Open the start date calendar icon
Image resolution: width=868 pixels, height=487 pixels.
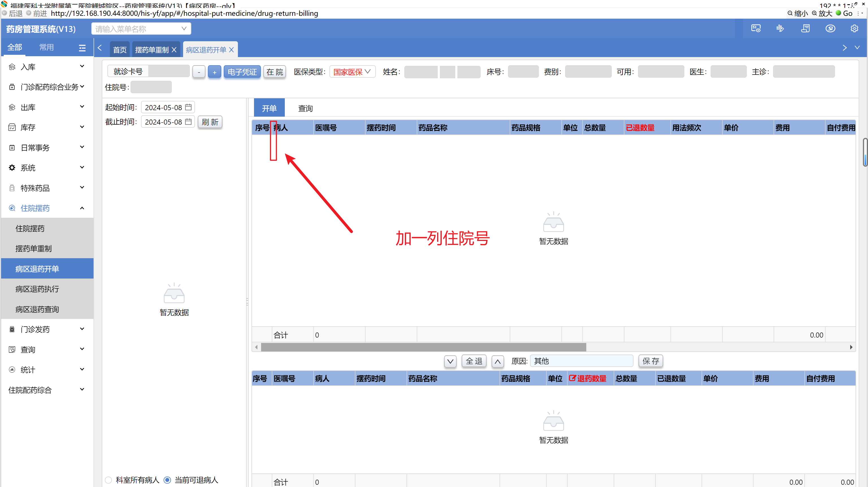click(188, 107)
